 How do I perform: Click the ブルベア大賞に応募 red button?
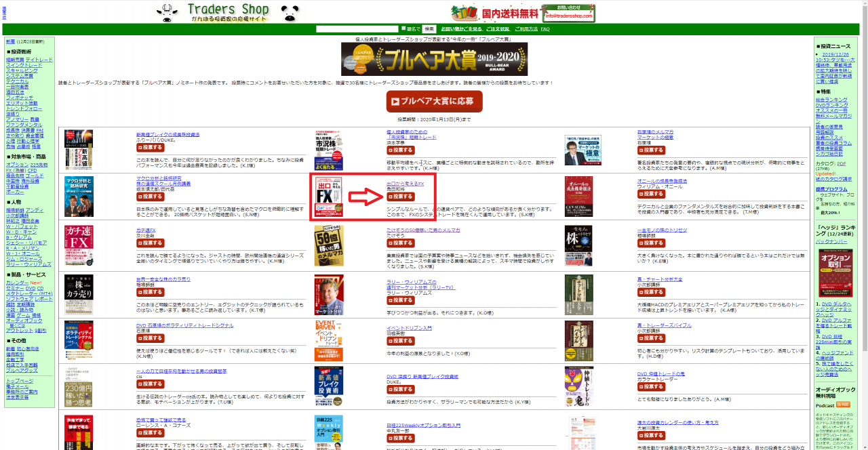[x=434, y=102]
